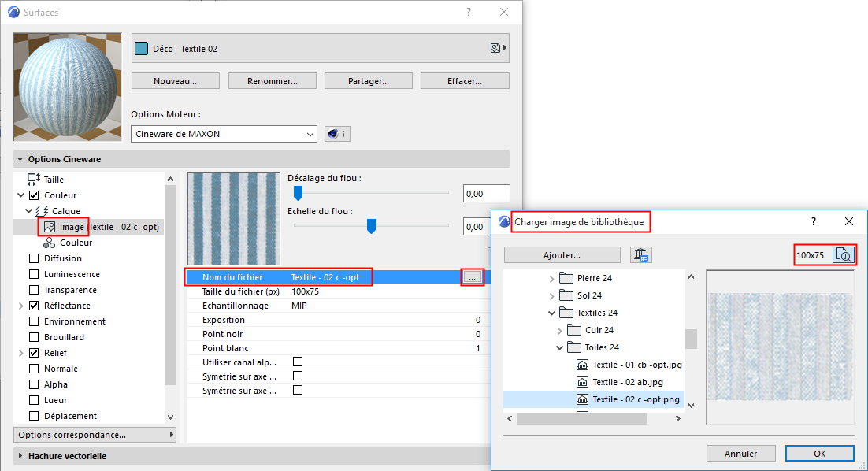Toggle the Relief checkbox
Image resolution: width=868 pixels, height=471 pixels.
pyautogui.click(x=34, y=353)
